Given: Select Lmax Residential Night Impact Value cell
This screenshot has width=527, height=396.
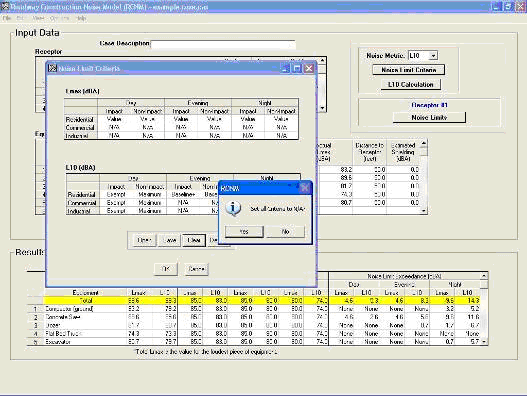Looking at the screenshot, I should point(248,119).
